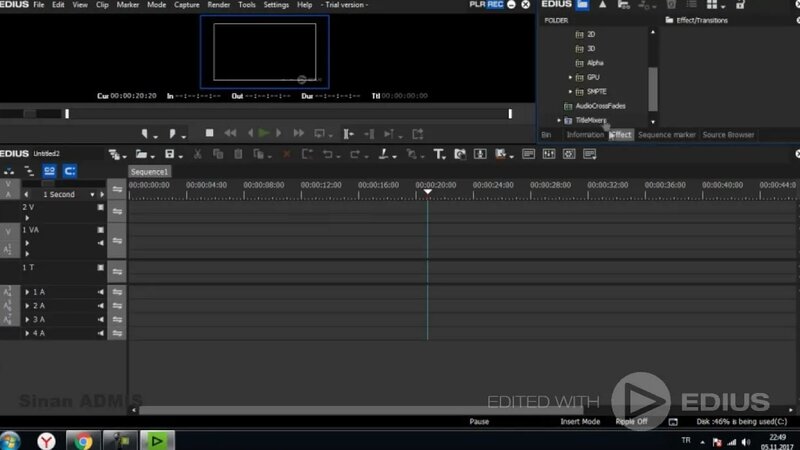Open the 1 Second timescale dropdown
Viewport: 800px width, 450px height.
point(92,194)
